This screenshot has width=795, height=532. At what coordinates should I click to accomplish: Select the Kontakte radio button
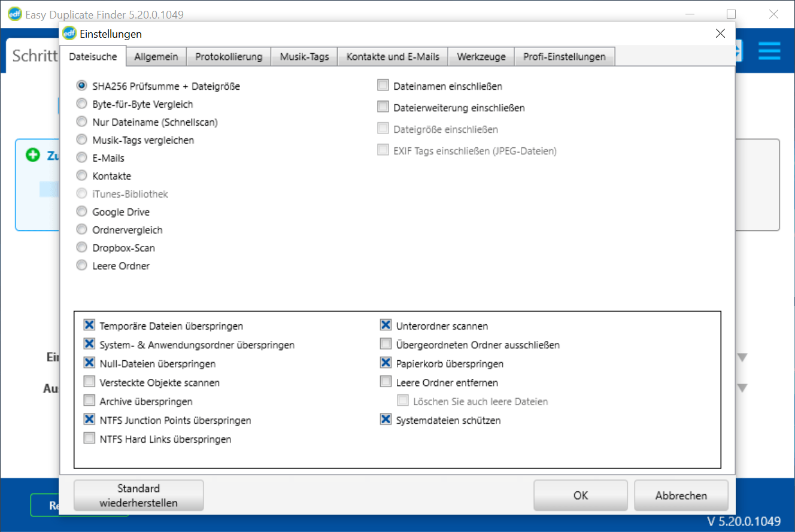pos(82,176)
